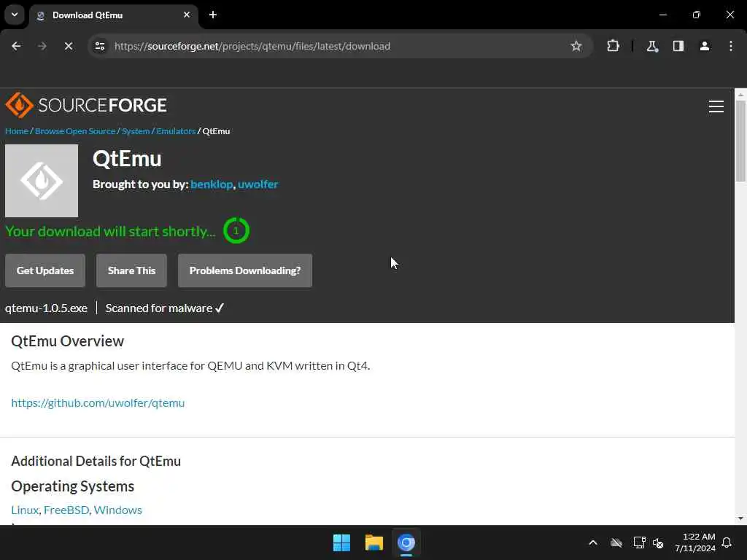Click the SourceForge logo
747x560 pixels.
point(86,105)
